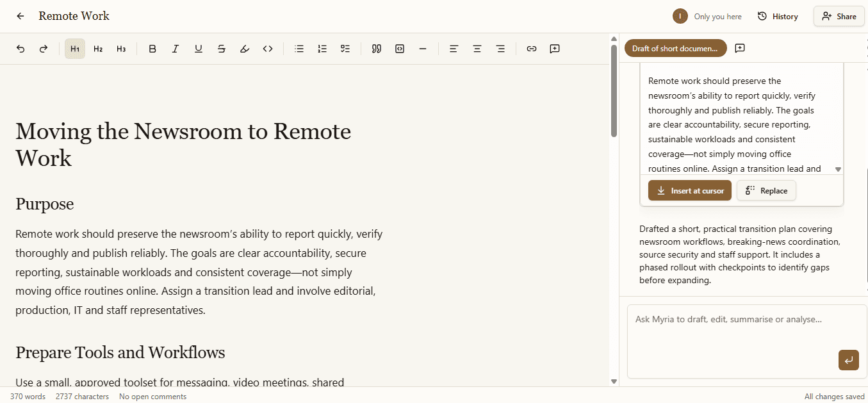Start a new chat in assistant panel
The height and width of the screenshot is (403, 868).
(740, 48)
